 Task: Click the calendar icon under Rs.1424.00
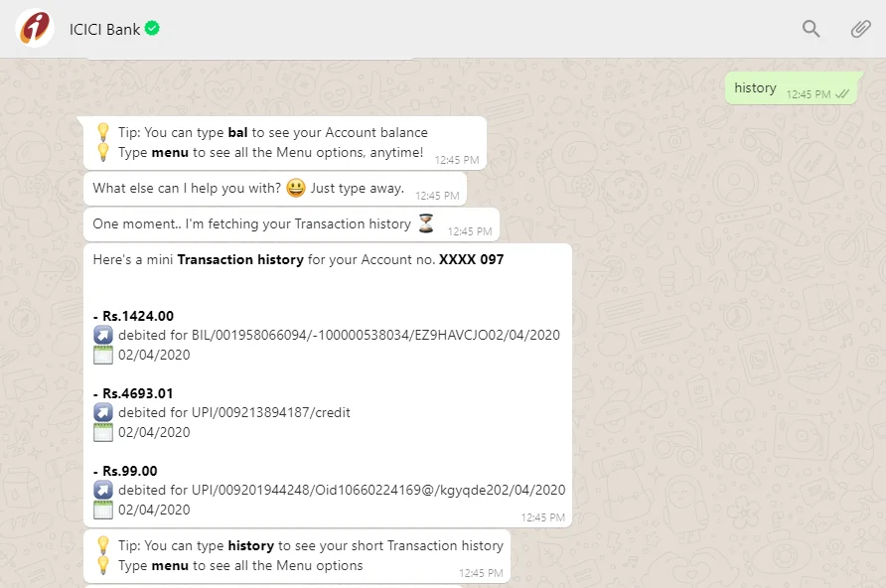pos(103,355)
